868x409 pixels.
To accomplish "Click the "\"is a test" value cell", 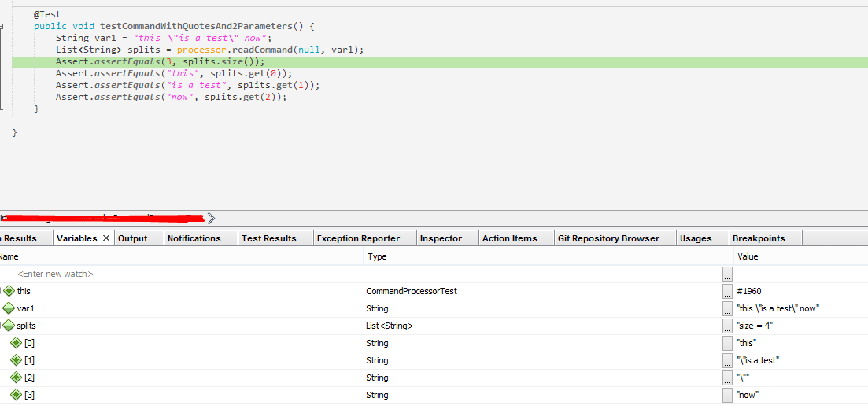I will 758,361.
